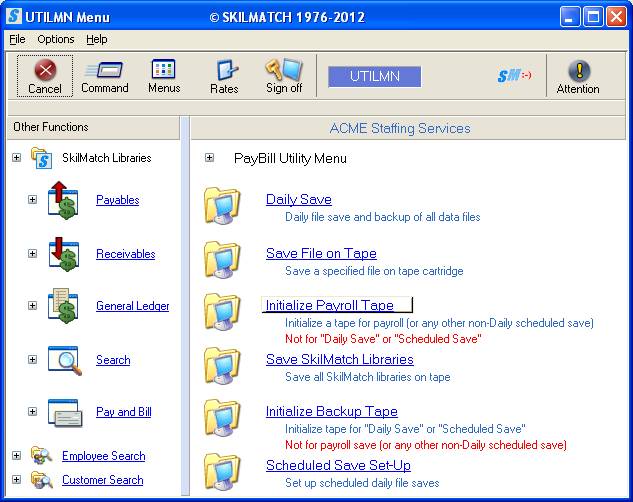Click 'Daily file save and backup' description

[x=382, y=217]
